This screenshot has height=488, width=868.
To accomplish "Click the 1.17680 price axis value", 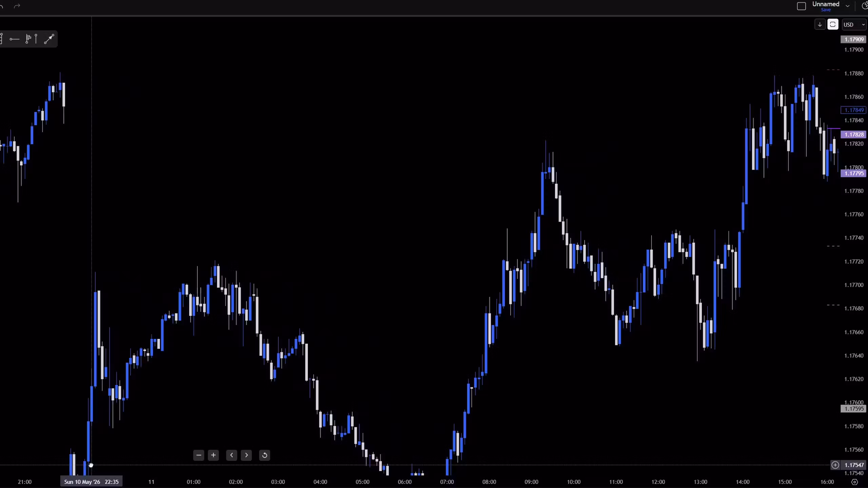I will [854, 309].
